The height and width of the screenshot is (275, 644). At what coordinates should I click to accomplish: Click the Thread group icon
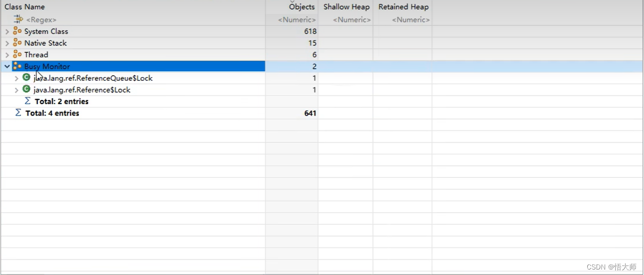coord(17,54)
